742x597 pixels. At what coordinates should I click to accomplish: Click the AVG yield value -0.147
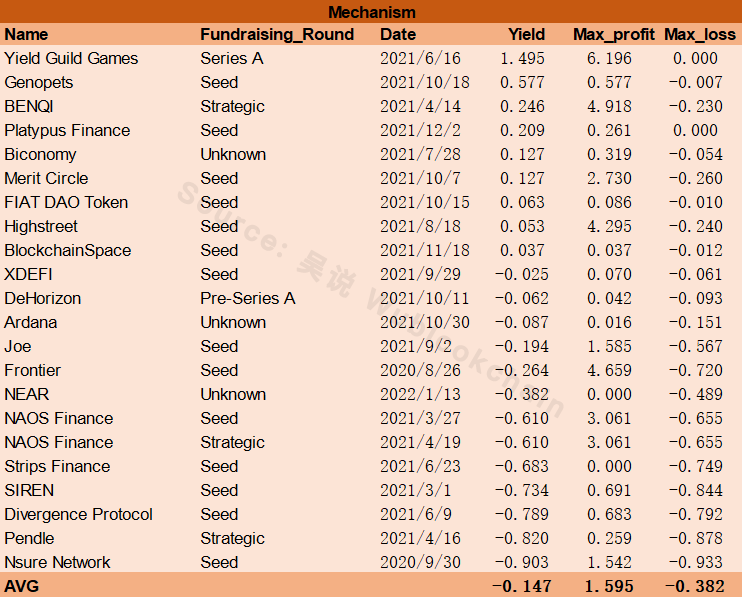pos(522,587)
